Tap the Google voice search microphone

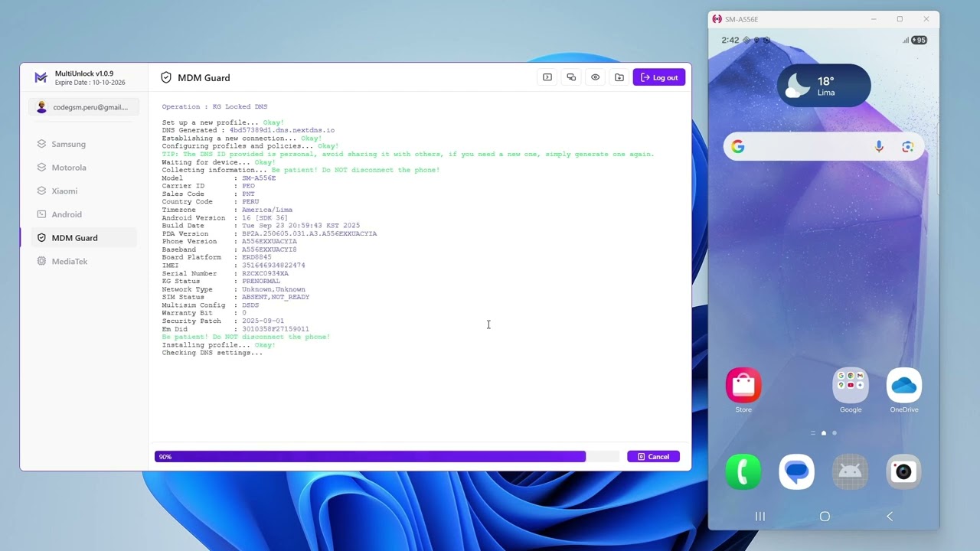tap(879, 147)
